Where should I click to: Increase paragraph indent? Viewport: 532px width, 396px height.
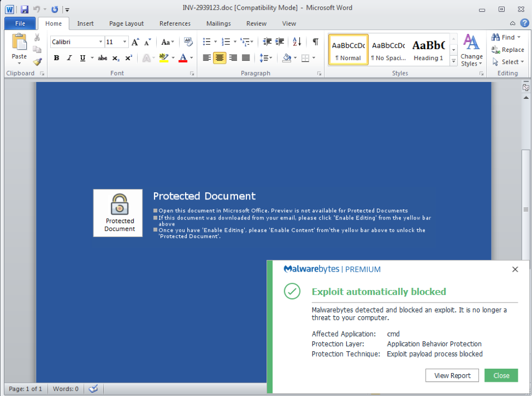pyautogui.click(x=280, y=42)
